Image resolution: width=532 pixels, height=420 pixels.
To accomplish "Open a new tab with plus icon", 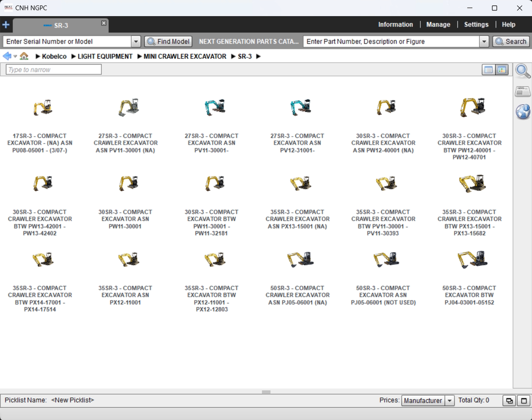I will point(6,25).
